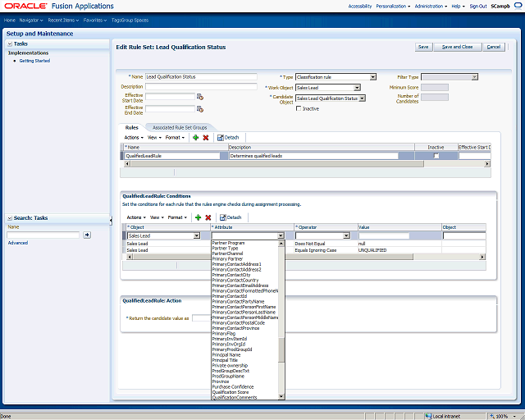
Task: Open the Conditions View menu
Action: coord(157,217)
